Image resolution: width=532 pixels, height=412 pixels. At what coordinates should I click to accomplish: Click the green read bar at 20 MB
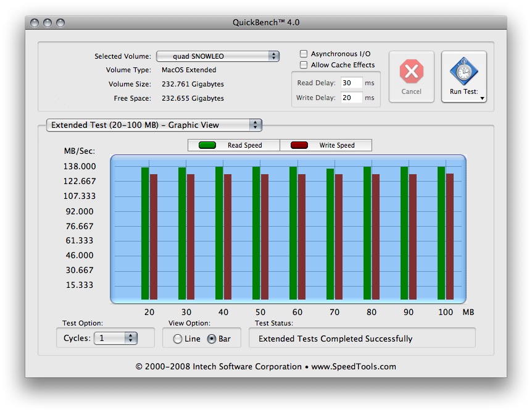145,233
